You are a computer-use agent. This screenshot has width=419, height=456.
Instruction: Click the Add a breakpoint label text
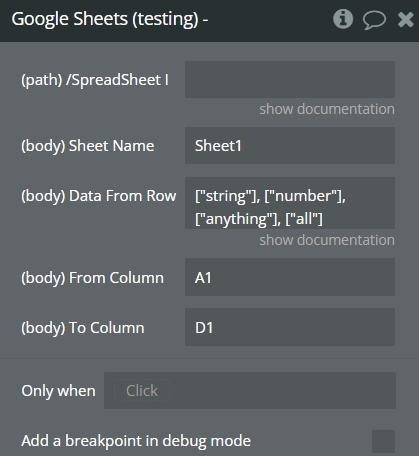(136, 441)
